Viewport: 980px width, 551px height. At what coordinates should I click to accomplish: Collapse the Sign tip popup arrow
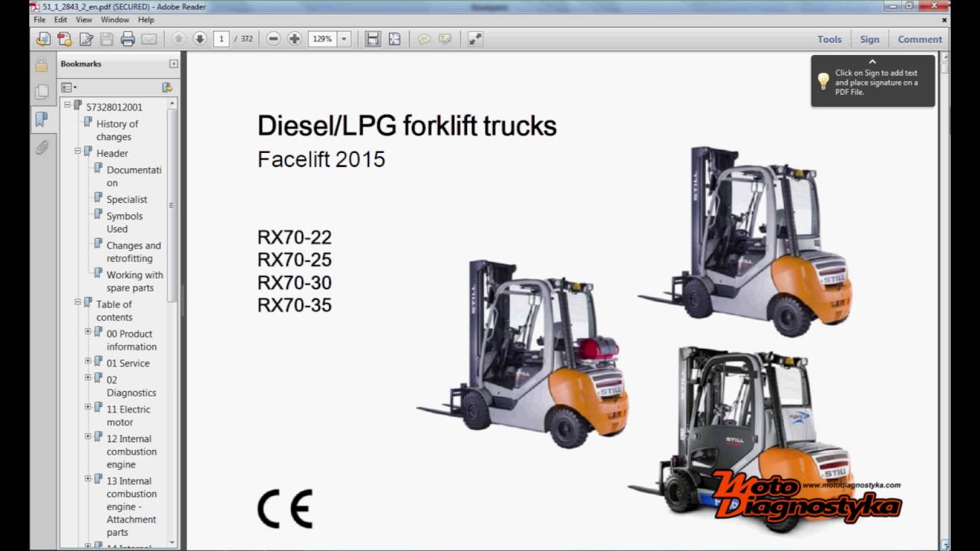[x=872, y=62]
